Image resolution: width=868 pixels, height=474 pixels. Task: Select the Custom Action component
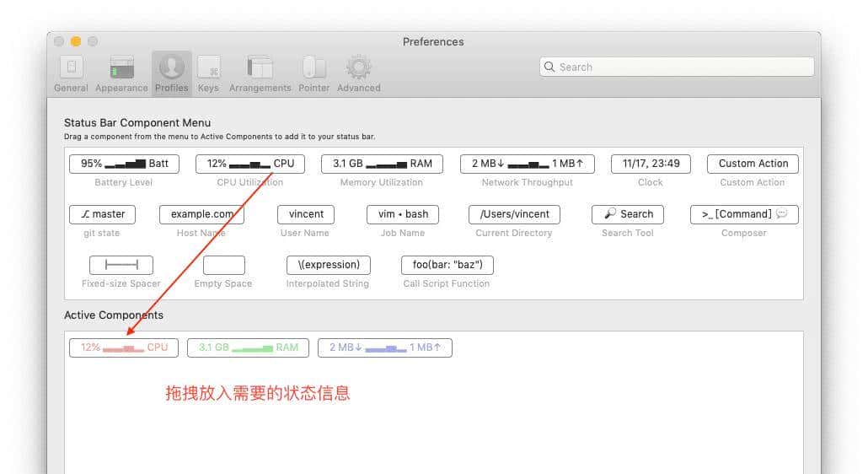tap(753, 164)
